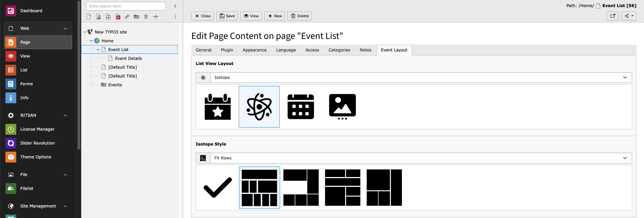This screenshot has width=644, height=218.
Task: Switch to the Plugin tab
Action: 227,50
